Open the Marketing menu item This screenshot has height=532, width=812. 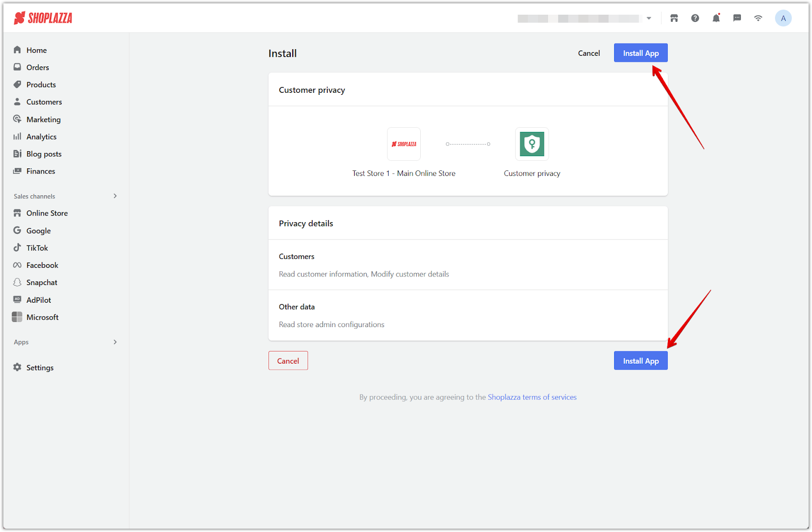[x=44, y=120]
